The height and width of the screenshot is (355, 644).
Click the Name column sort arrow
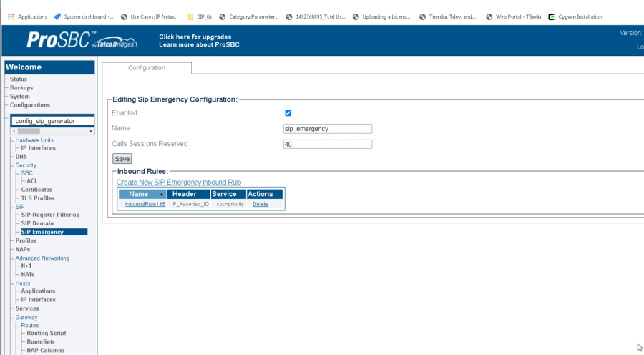[161, 194]
